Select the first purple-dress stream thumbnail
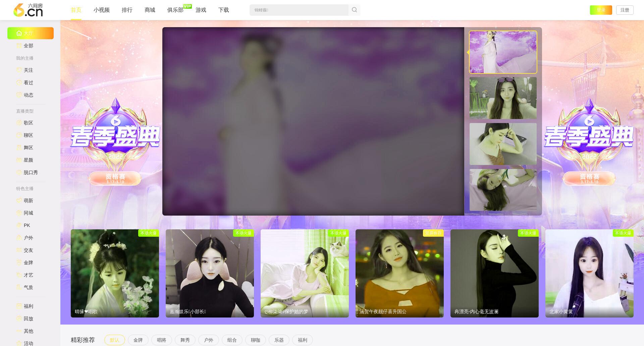The image size is (644, 346). pyautogui.click(x=503, y=52)
